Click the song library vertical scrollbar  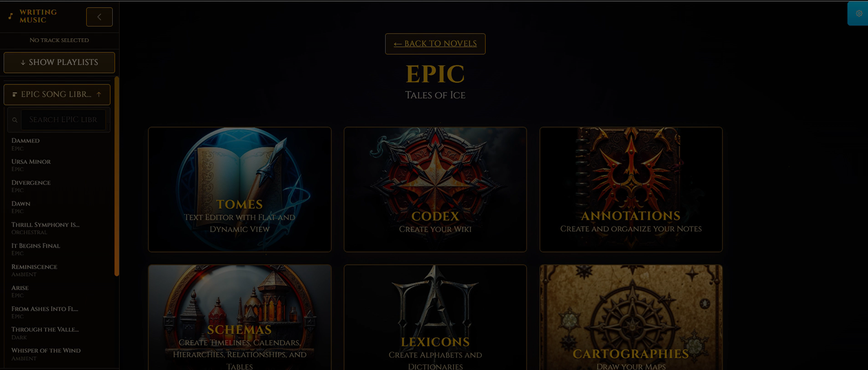pos(117,176)
